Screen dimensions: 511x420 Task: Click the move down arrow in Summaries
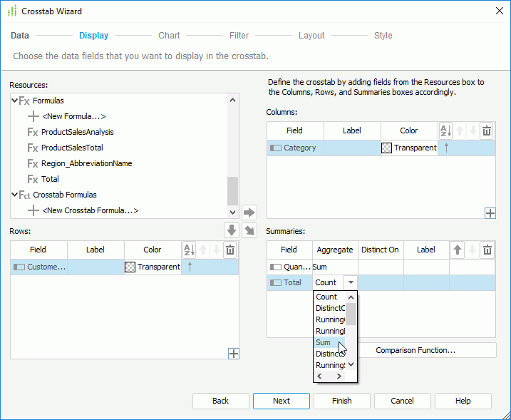point(473,250)
